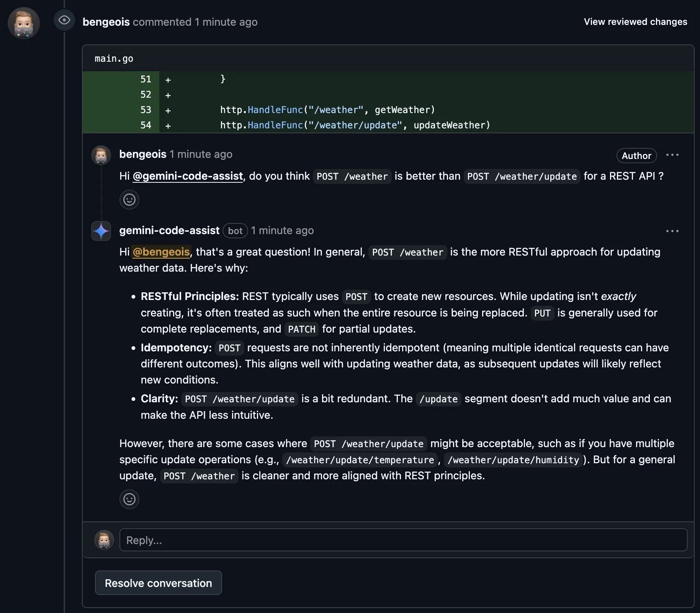Click the gemini-code-assist sparkle avatar
Screen dimensions: 700x613
point(101,231)
